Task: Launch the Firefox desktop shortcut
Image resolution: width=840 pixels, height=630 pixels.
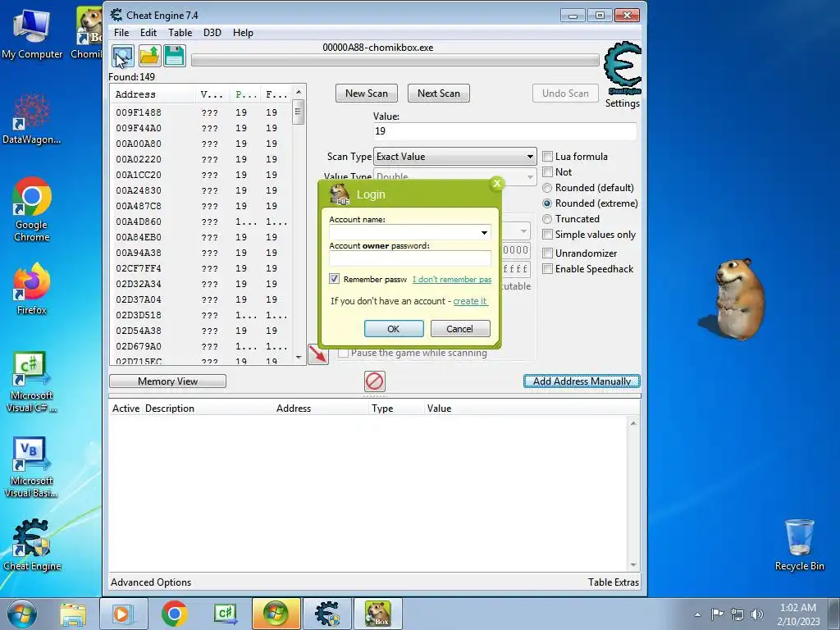Action: coord(32,288)
